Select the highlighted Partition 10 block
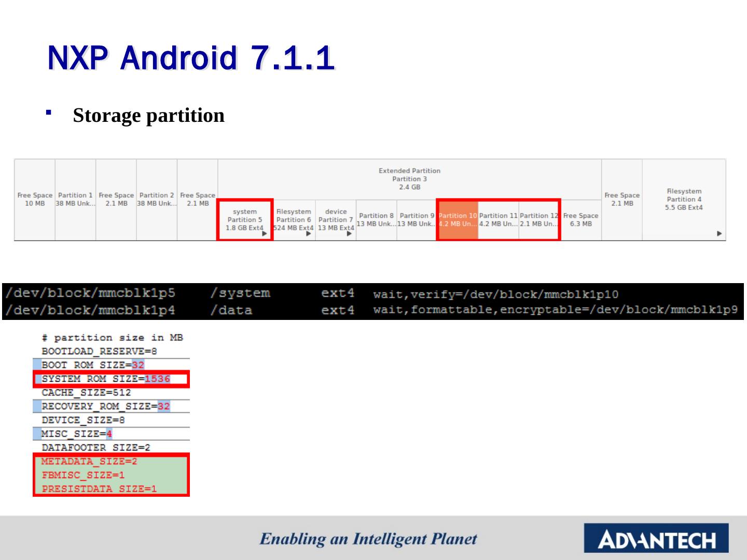This screenshot has height=560, width=747. tap(458, 220)
